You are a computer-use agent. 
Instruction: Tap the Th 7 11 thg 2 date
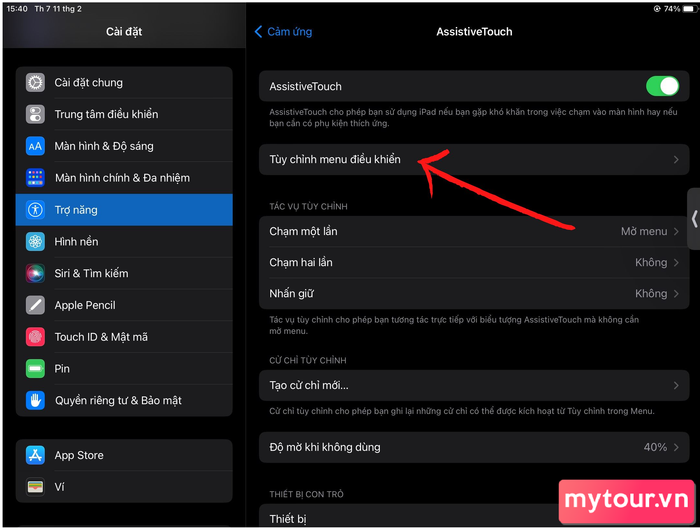point(58,8)
